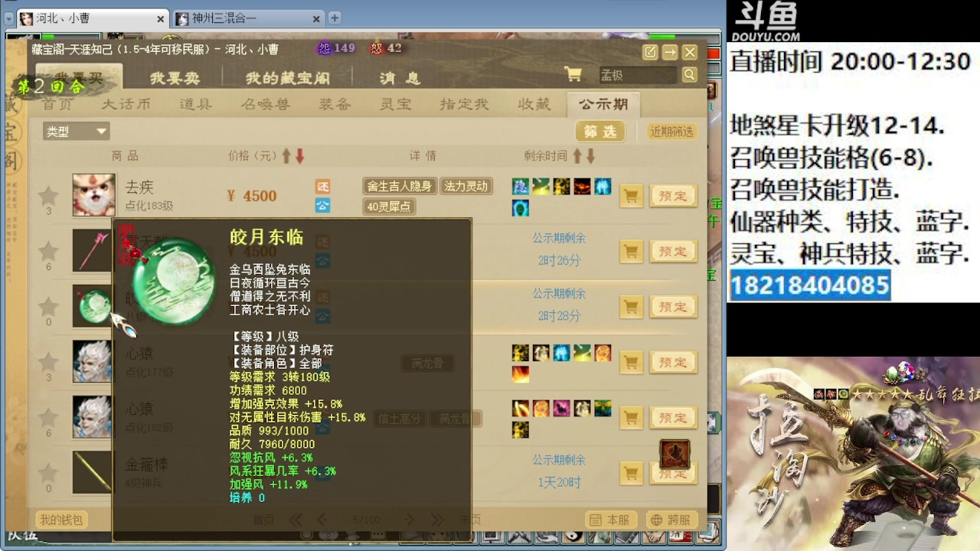Switch to 我要卖 tab
This screenshot has width=980, height=551.
click(x=175, y=78)
